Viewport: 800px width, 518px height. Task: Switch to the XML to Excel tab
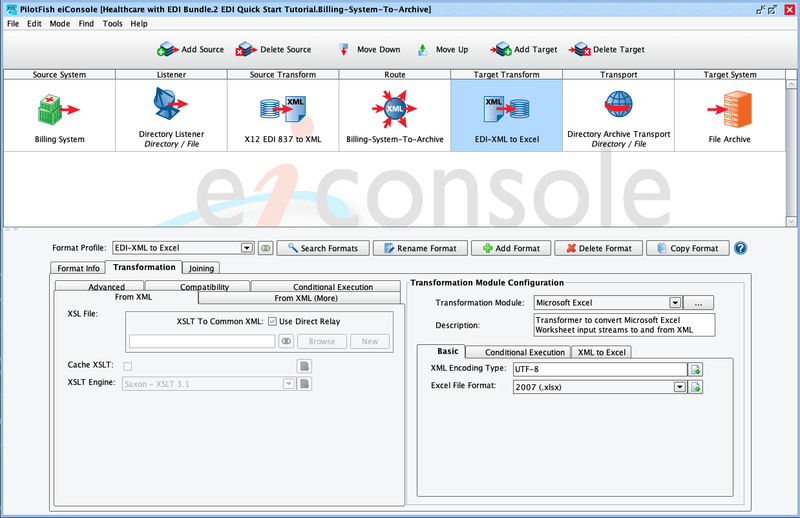point(601,352)
